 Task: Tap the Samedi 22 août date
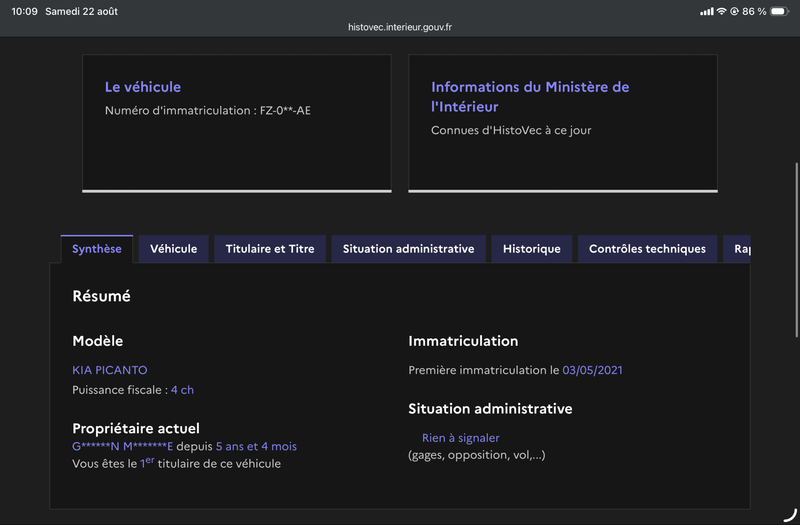pyautogui.click(x=82, y=11)
